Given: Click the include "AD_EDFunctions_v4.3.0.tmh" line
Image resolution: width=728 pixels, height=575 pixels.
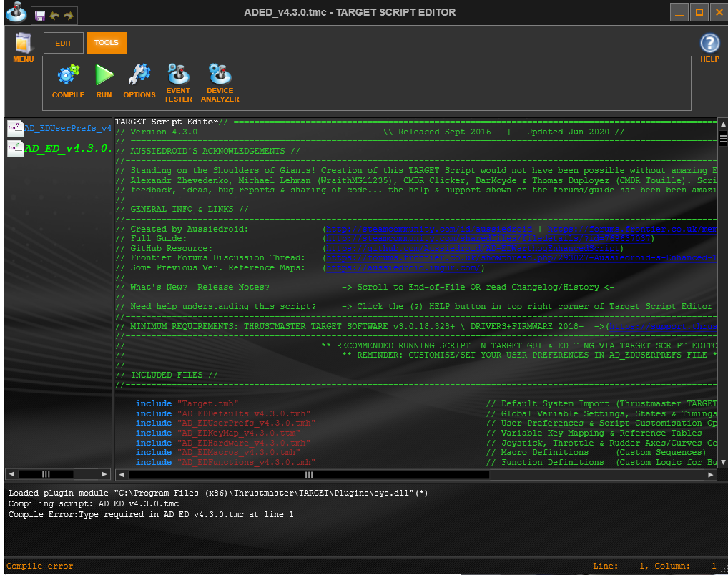Looking at the screenshot, I should 226,463.
